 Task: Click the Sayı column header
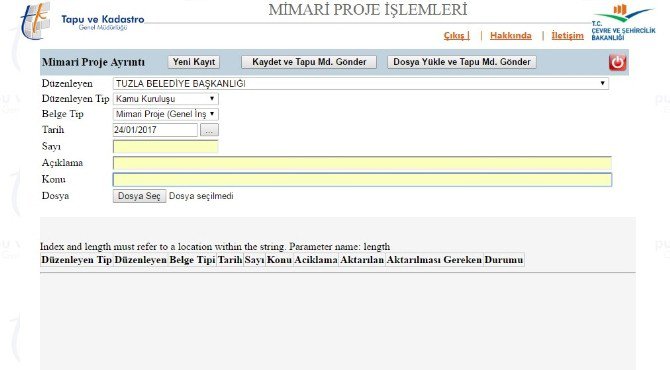point(254,260)
